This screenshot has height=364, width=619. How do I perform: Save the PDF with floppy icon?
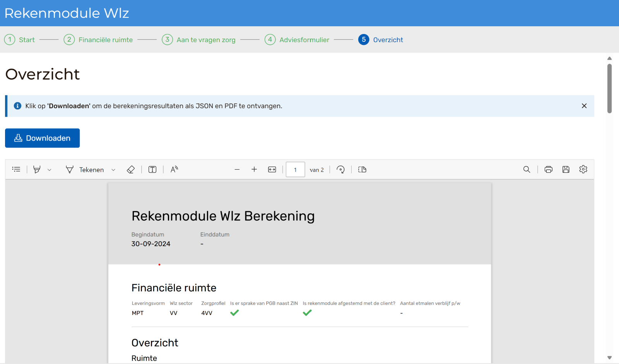pos(566,169)
